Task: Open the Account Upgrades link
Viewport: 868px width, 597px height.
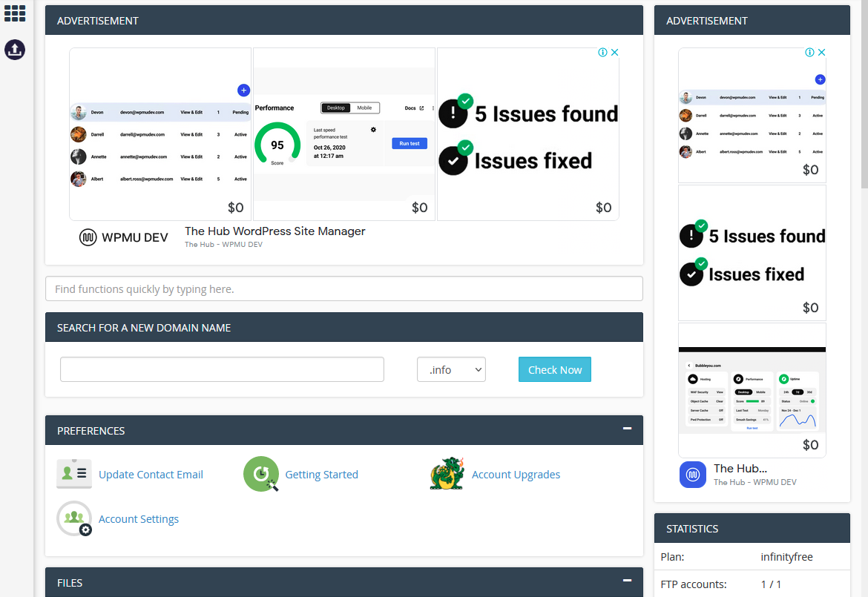Action: [x=516, y=475]
